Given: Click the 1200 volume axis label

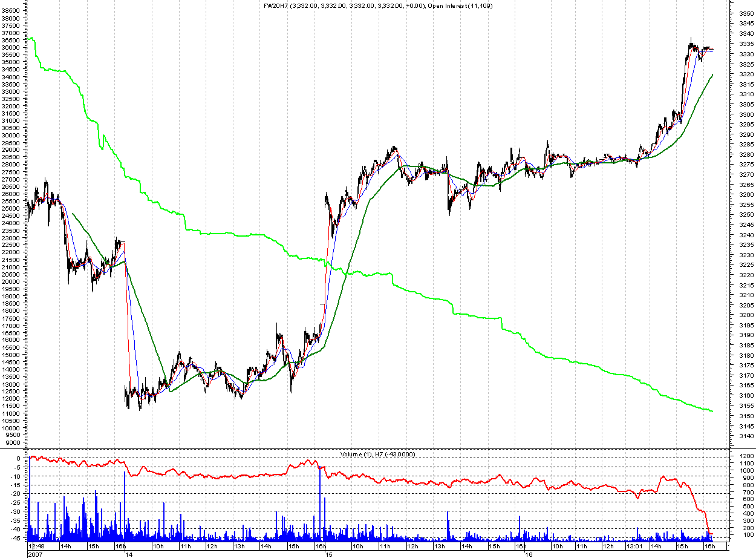Looking at the screenshot, I should (x=746, y=456).
